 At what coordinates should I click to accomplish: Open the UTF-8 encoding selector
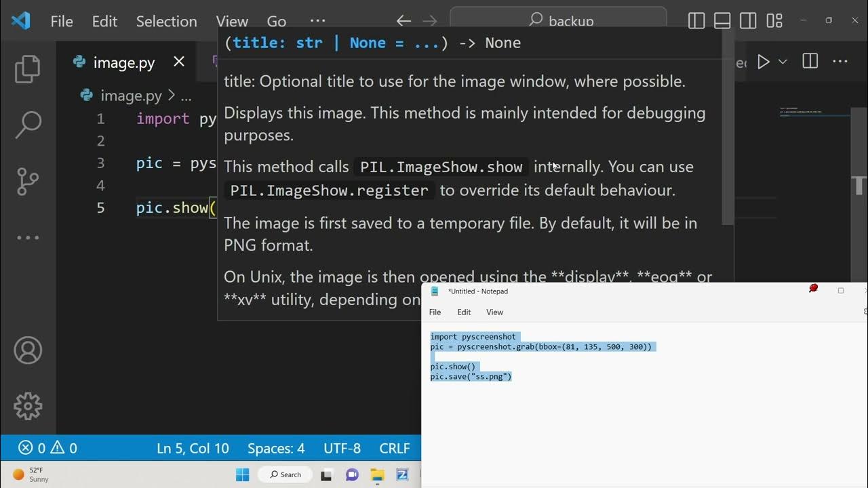click(x=342, y=449)
